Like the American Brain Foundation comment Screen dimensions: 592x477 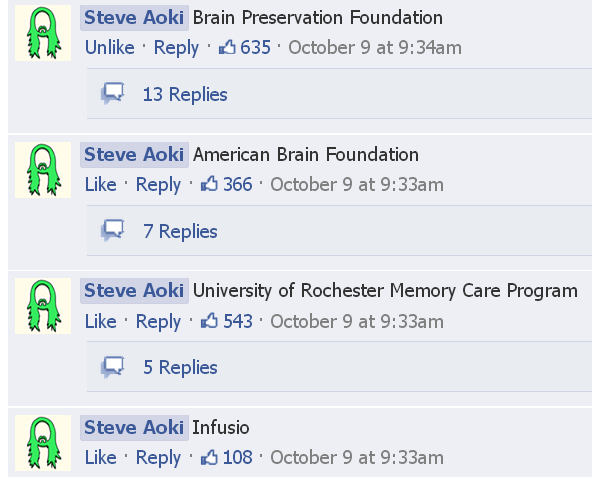(100, 184)
